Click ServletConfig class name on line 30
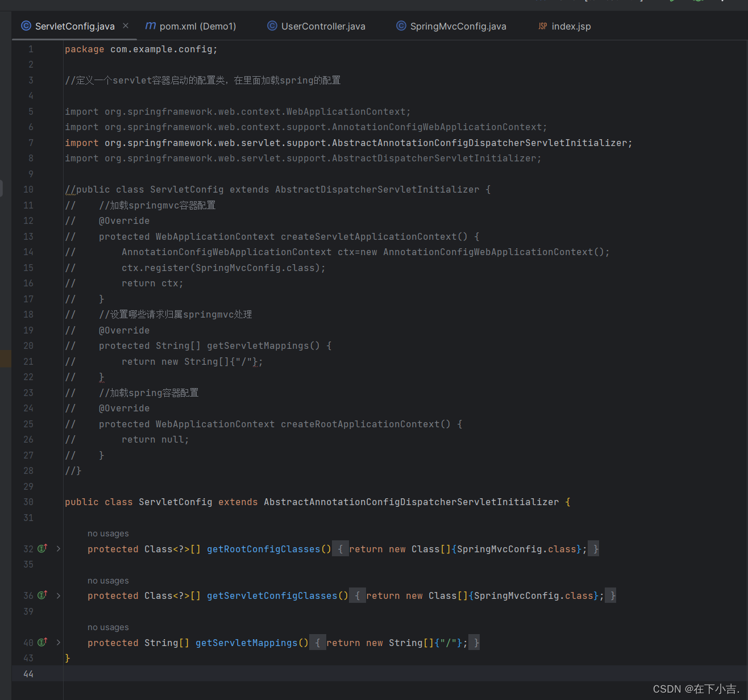The width and height of the screenshot is (748, 700). click(x=176, y=502)
